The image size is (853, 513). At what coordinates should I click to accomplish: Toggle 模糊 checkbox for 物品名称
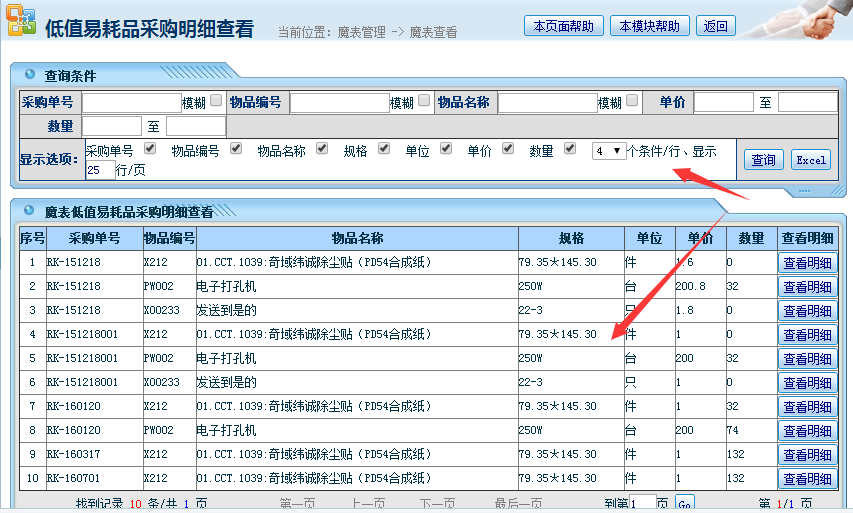pyautogui.click(x=632, y=101)
